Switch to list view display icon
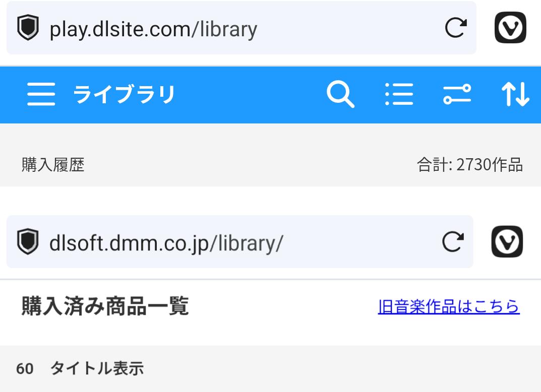Screen dimensions: 541x392 (399, 94)
